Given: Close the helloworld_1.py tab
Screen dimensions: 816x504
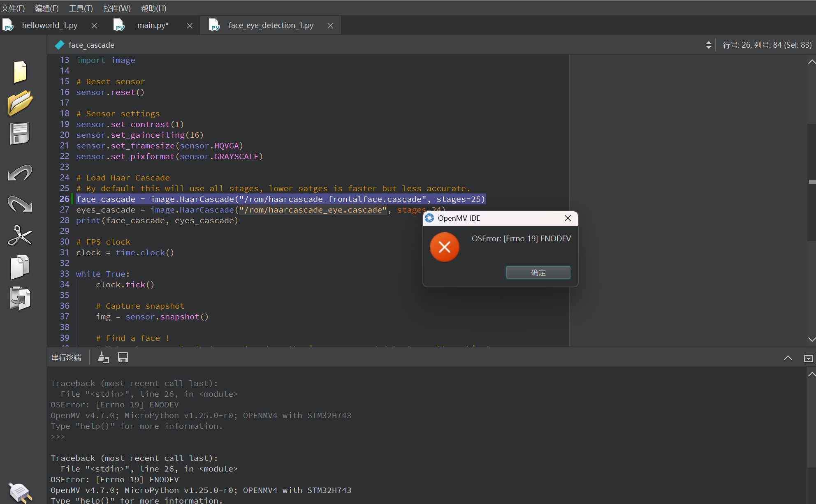Looking at the screenshot, I should [94, 25].
